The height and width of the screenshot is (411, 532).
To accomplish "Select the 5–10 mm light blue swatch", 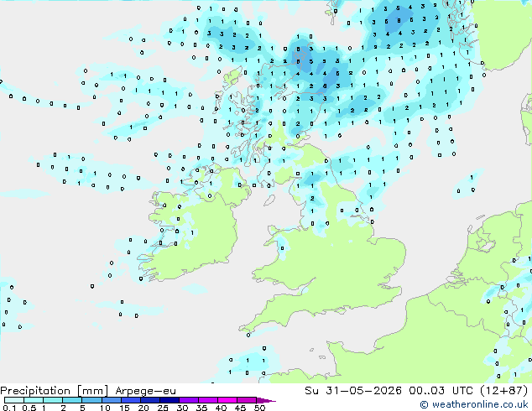I will [x=91, y=400].
